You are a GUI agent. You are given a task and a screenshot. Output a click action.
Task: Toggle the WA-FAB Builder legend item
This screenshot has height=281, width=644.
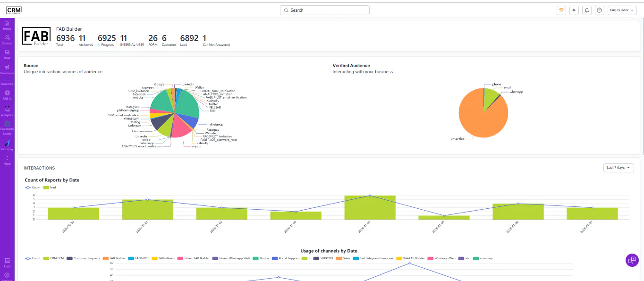tap(411, 258)
